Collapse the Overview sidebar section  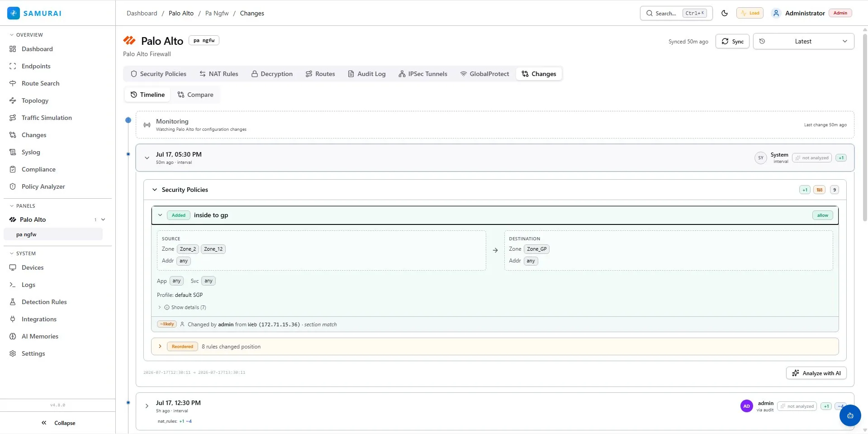(26, 35)
